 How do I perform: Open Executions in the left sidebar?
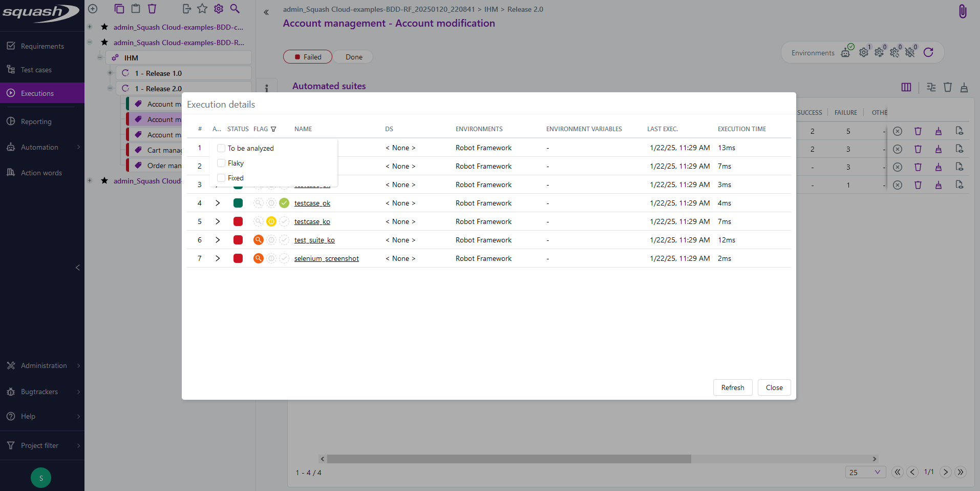37,93
